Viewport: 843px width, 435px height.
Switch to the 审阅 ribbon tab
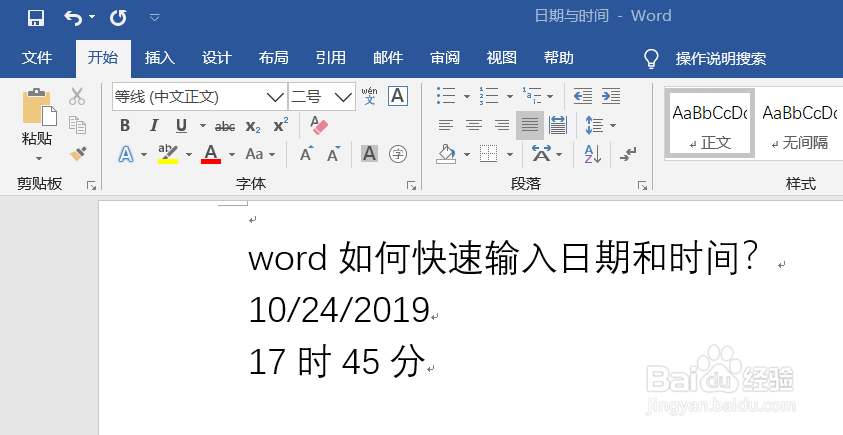coord(445,58)
